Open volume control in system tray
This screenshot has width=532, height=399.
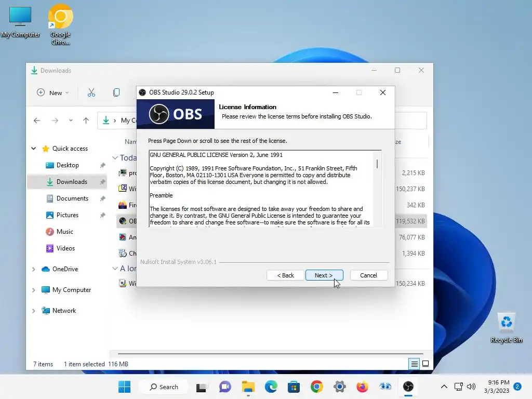471,387
